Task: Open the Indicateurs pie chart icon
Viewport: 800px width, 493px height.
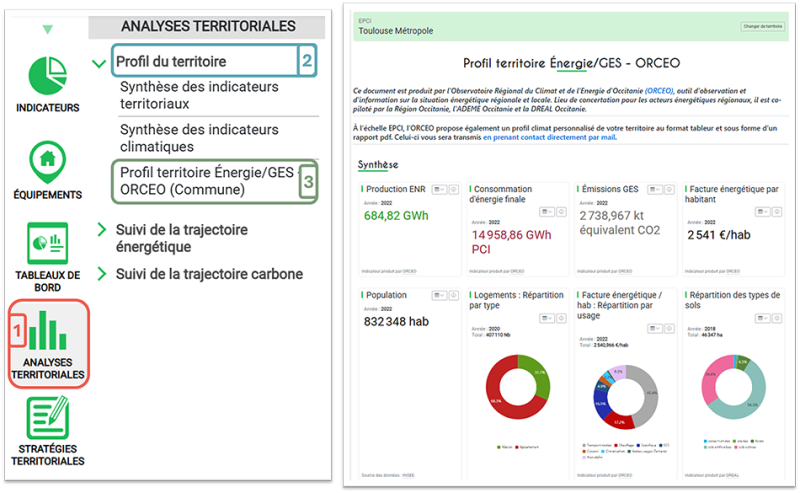Action: click(x=47, y=75)
